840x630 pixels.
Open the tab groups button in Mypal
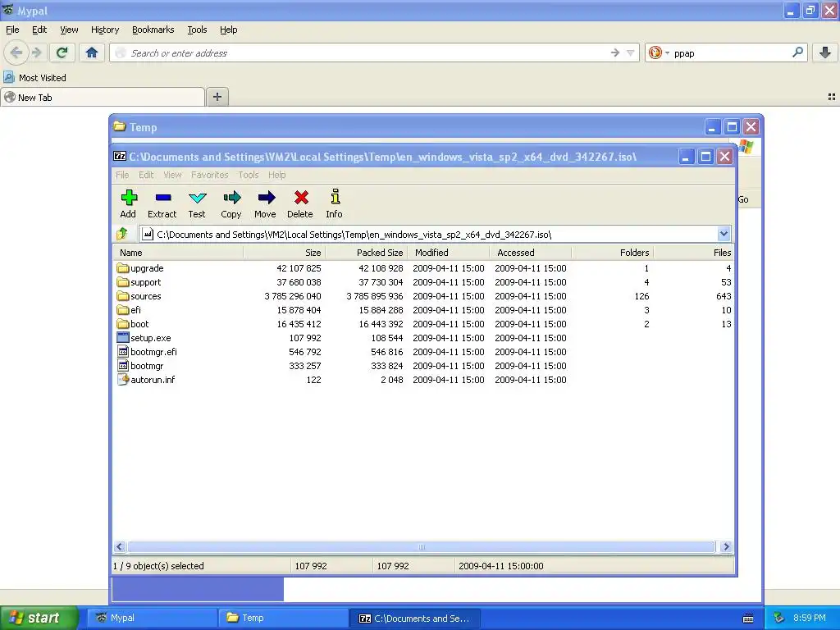(832, 97)
